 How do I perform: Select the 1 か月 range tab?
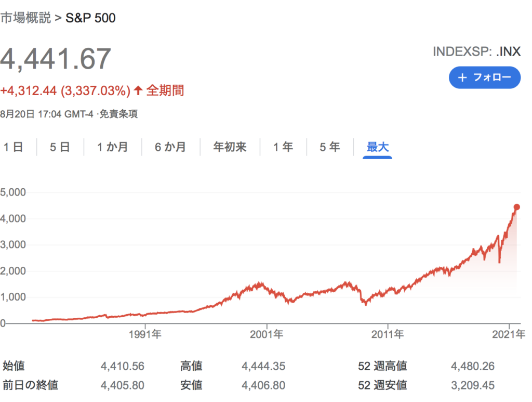(x=113, y=147)
